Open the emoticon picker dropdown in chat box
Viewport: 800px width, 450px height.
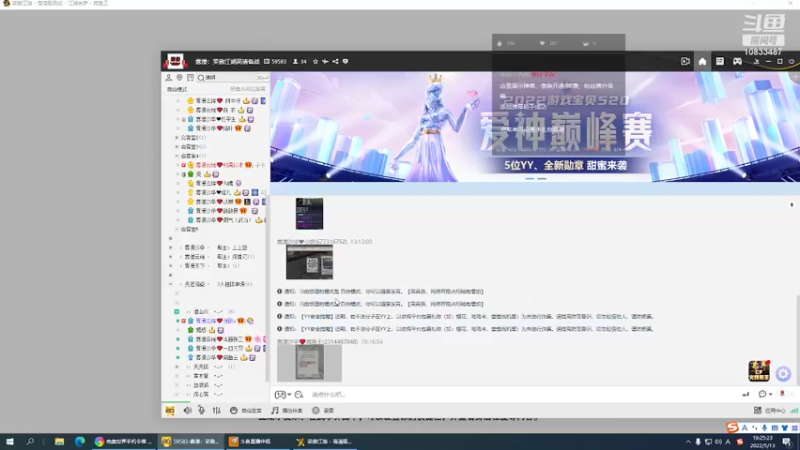point(283,394)
